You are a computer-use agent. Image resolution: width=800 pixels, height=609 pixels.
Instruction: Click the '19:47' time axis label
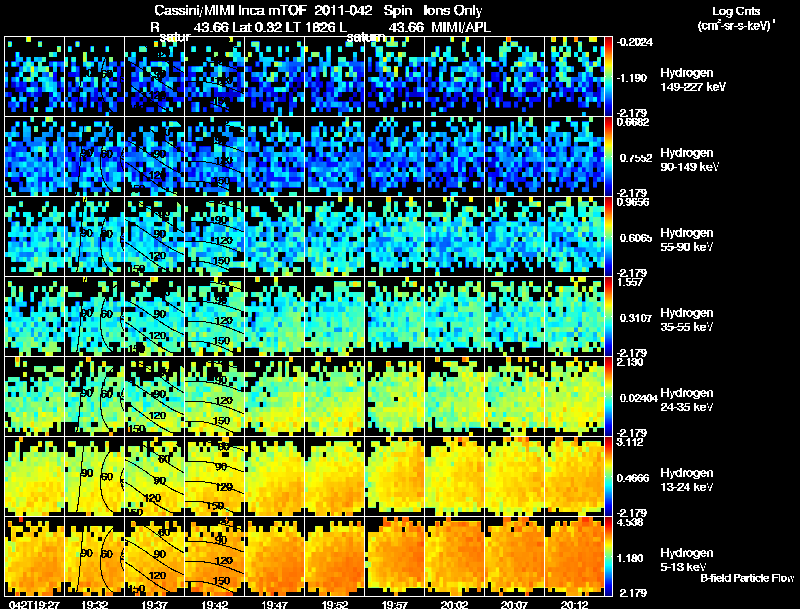coord(274,604)
